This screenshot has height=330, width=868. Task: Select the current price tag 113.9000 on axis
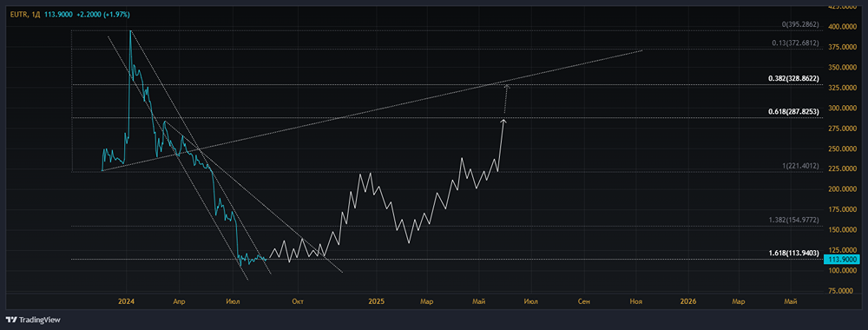tap(842, 259)
